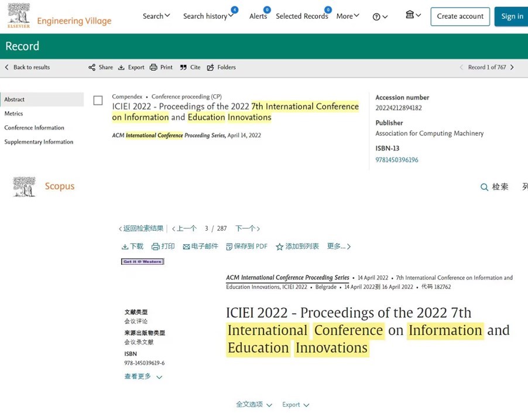Expand 查看更多 to view more details
This screenshot has height=420, width=528.
(143, 376)
